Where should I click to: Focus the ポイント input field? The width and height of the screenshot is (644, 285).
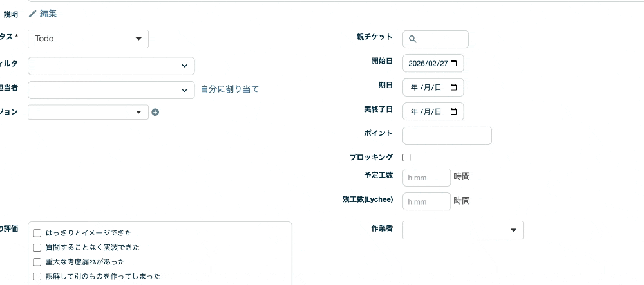447,136
